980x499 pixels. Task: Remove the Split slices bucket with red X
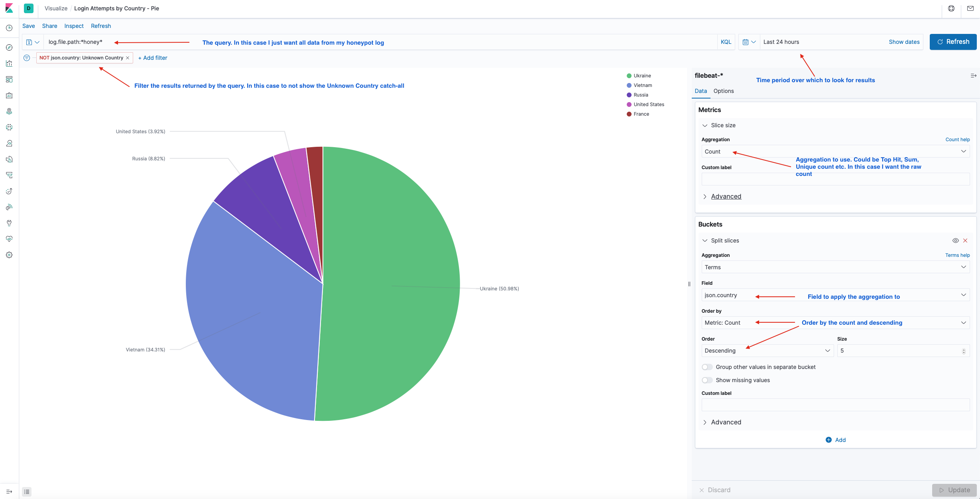965,241
